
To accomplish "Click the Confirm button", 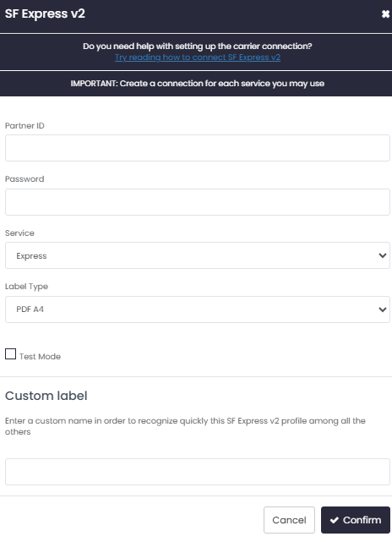I will coord(356,520).
